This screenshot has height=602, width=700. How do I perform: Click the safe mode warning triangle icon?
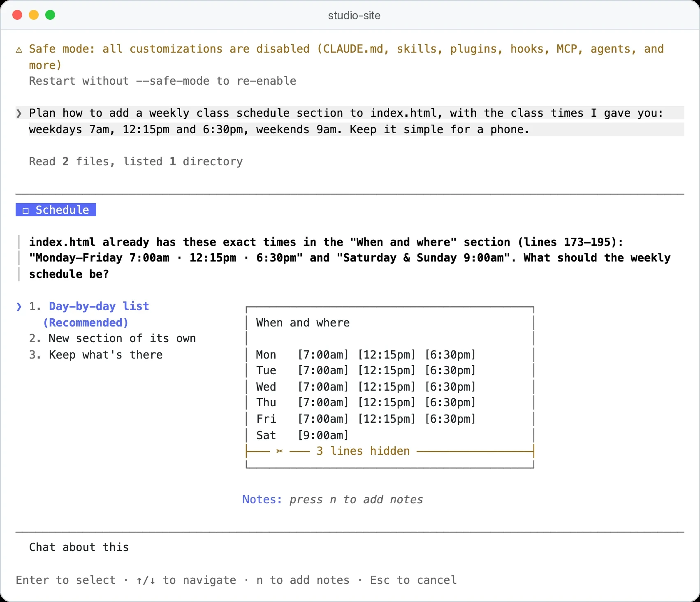19,49
